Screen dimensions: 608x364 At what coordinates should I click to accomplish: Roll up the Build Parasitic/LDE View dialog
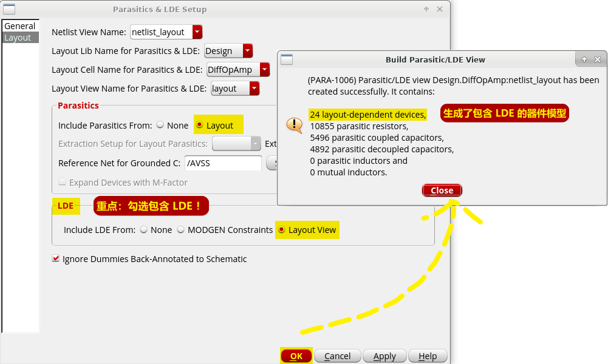(x=584, y=59)
